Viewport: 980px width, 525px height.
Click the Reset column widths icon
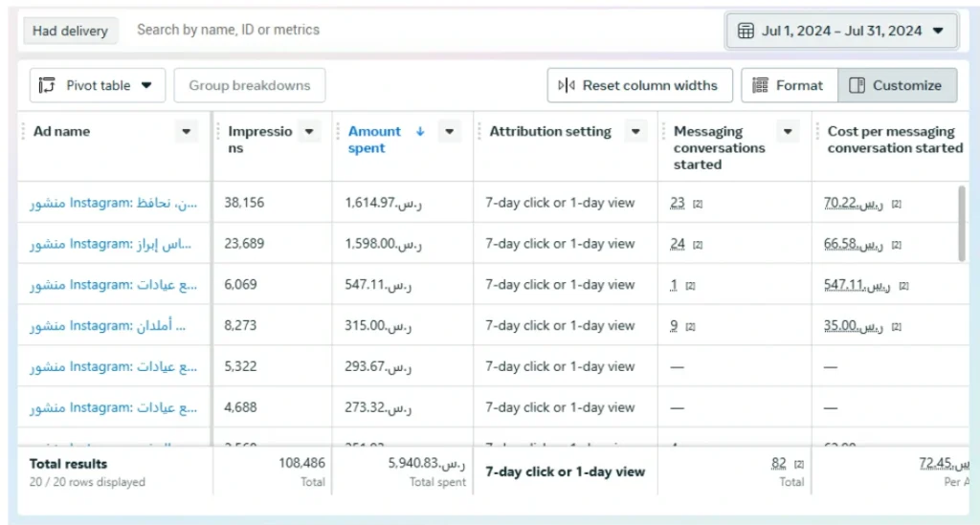(x=567, y=85)
